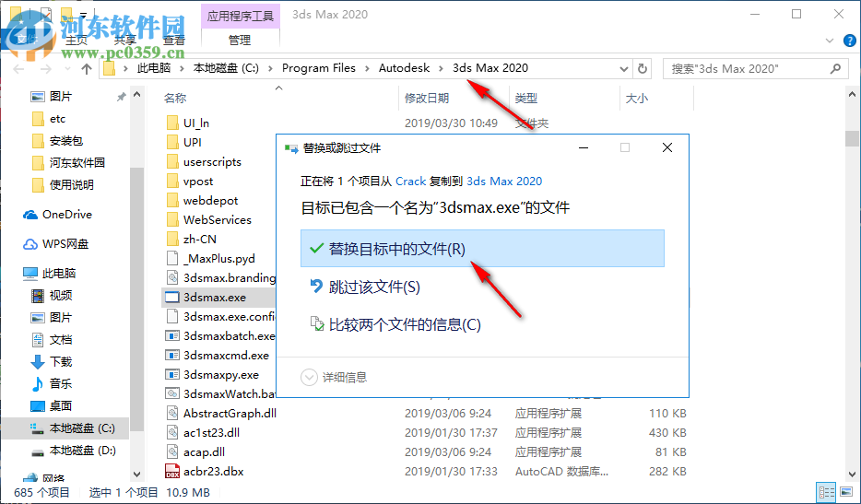This screenshot has width=861, height=504.
Task: Select the 3dsmaxpy.exe file icon
Action: [x=172, y=374]
